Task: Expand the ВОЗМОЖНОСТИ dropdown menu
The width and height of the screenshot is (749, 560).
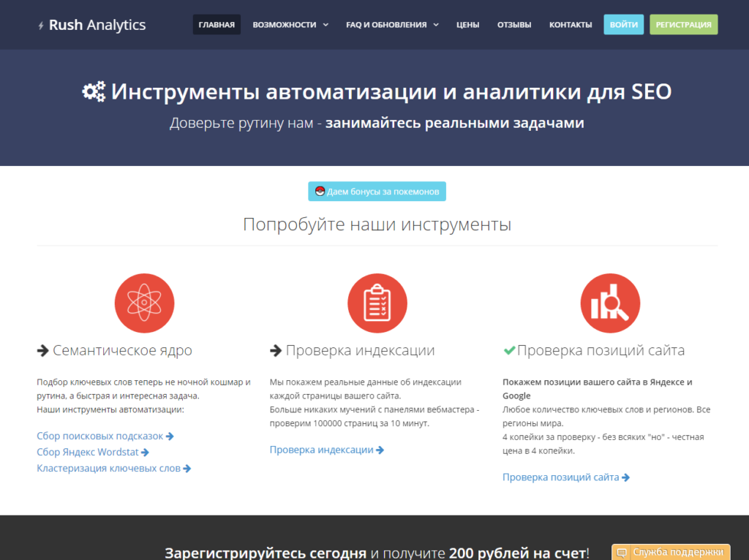Action: point(290,25)
